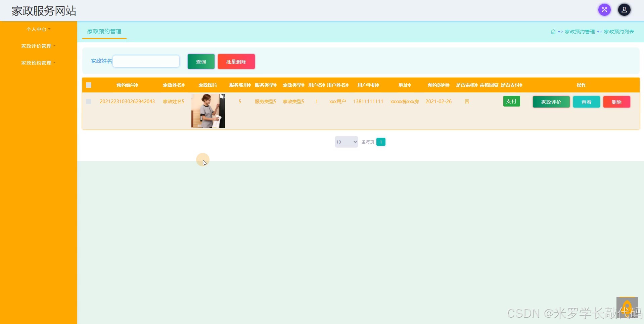Image resolution: width=644 pixels, height=324 pixels.
Task: Click the 家政图片 column header
Action: pos(208,85)
